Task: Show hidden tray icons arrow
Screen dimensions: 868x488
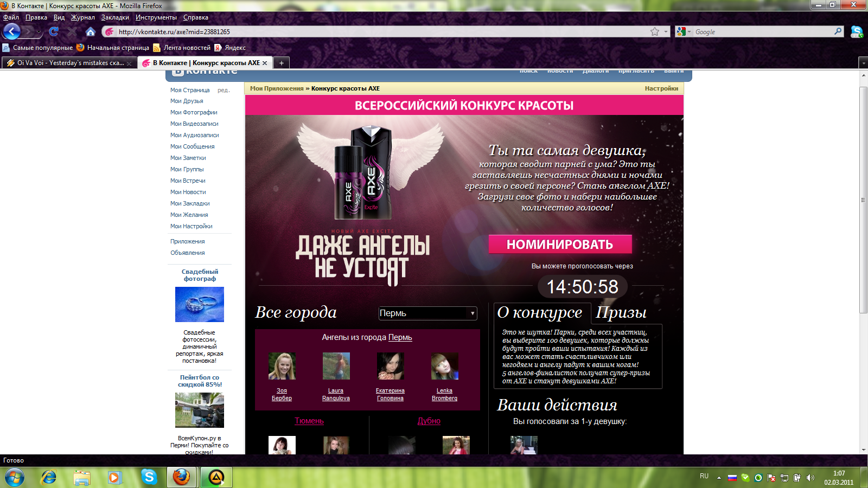Action: coord(719,478)
